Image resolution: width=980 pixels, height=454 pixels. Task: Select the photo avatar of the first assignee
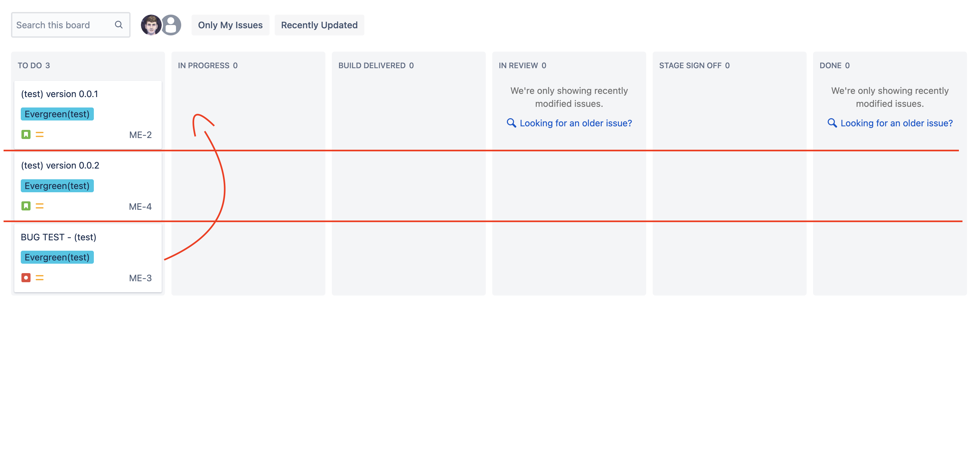pyautogui.click(x=151, y=25)
